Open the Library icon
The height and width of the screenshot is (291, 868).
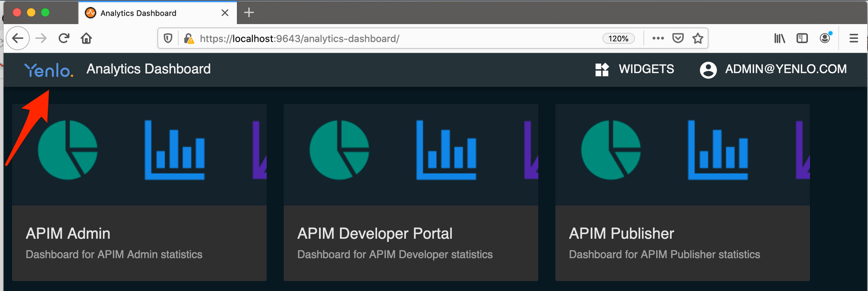coord(780,38)
